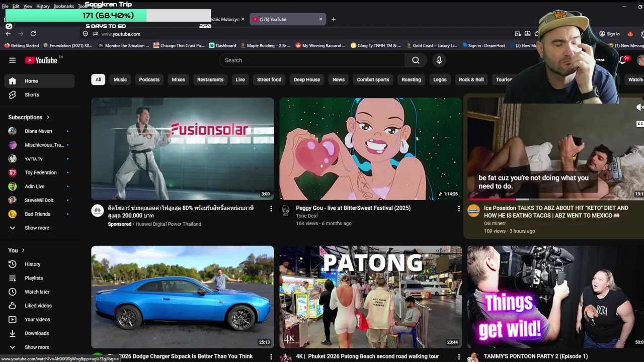Open the View browser menu

[x=28, y=6]
